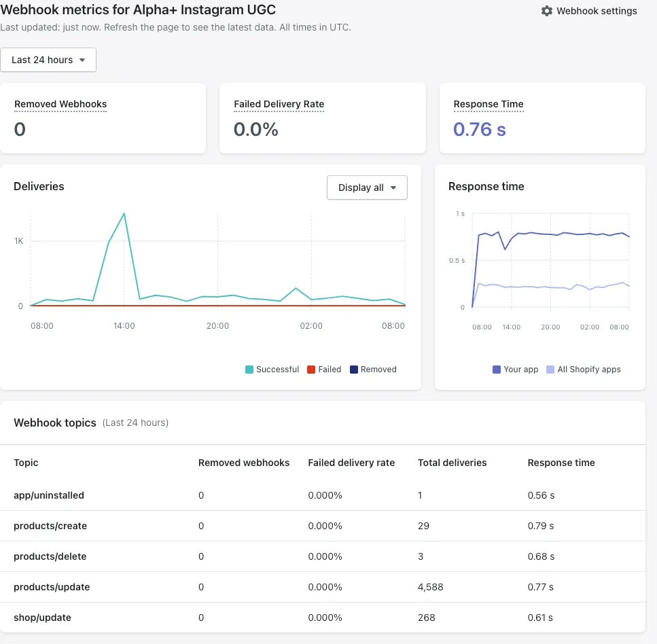
Task: Click the Removed Webhooks metric label
Action: point(60,104)
